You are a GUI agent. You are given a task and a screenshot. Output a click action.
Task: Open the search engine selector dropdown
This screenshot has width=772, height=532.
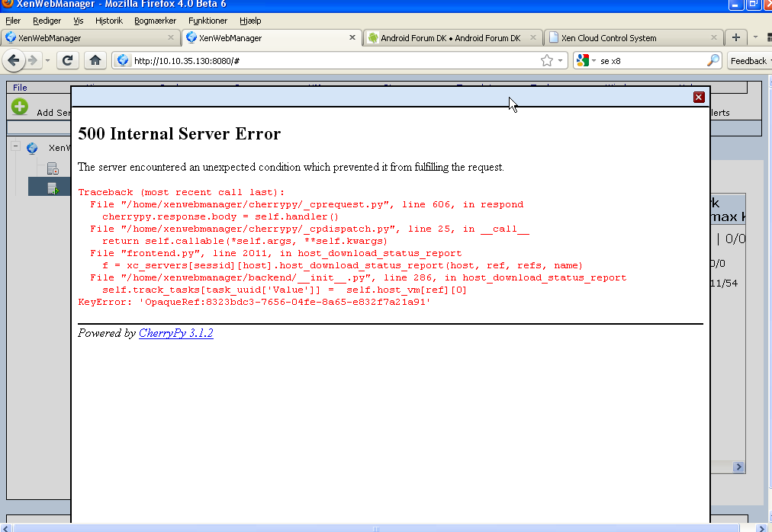point(585,60)
